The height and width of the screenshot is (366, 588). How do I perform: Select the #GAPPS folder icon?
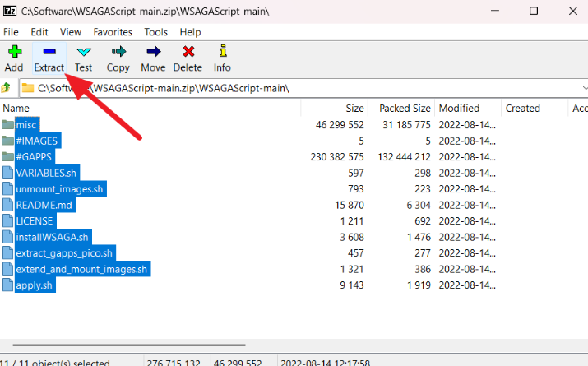[7, 156]
